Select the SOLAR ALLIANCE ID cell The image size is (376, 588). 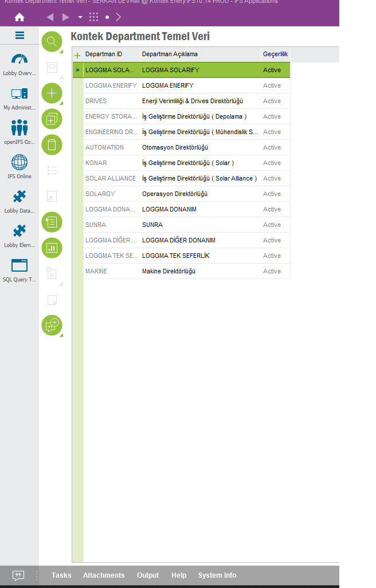coord(112,178)
